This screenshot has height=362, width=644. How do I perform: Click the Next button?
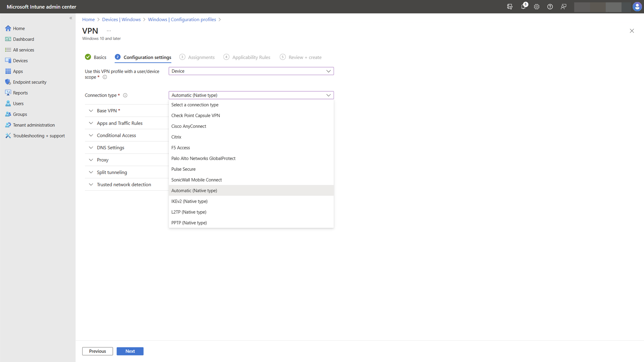coord(130,351)
